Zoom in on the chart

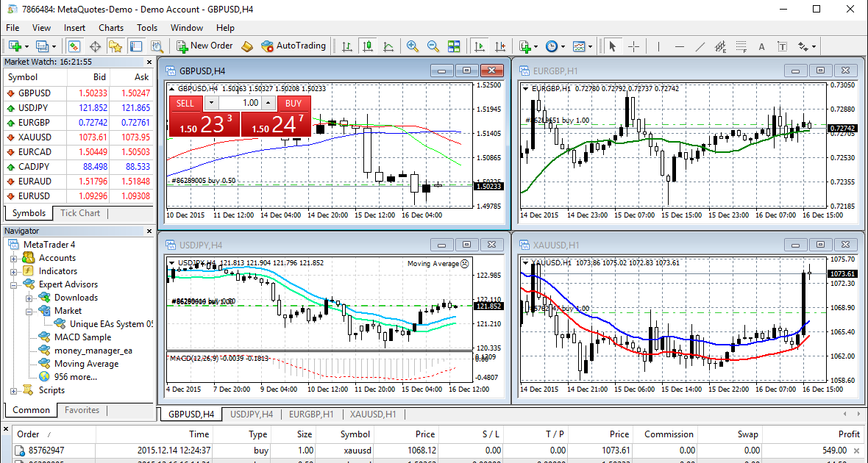pyautogui.click(x=413, y=46)
